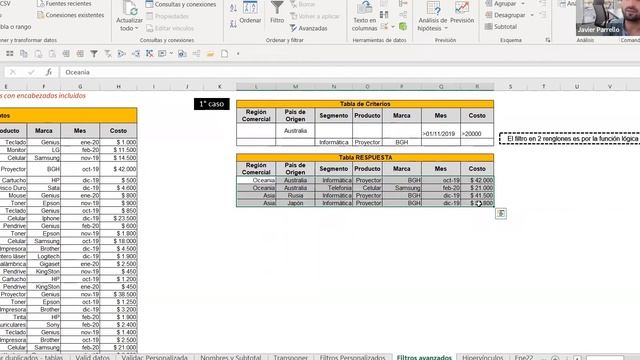Select criteria cell Informática in second row
This screenshot has width=640, height=360.
pos(334,142)
